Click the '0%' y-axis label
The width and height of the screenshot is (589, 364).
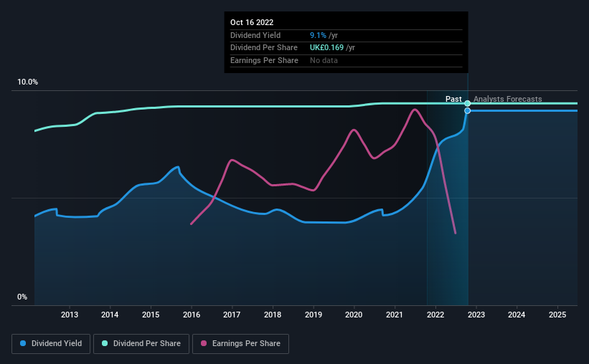click(22, 297)
